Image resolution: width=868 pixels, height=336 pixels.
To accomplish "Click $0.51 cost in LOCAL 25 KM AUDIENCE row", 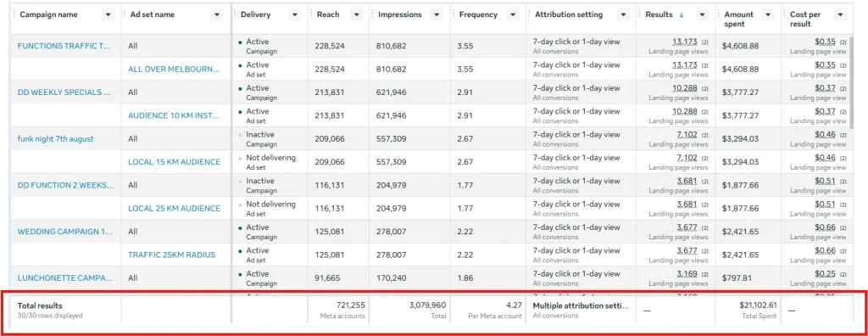I will pos(826,204).
